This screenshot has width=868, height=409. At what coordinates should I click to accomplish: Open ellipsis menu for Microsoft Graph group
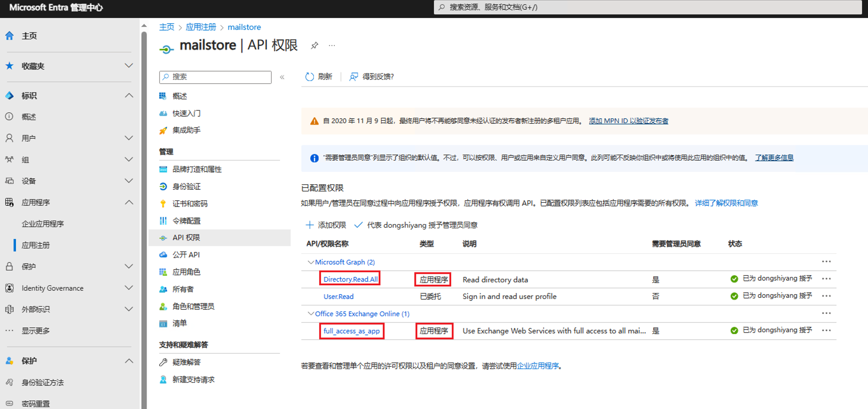pyautogui.click(x=826, y=262)
